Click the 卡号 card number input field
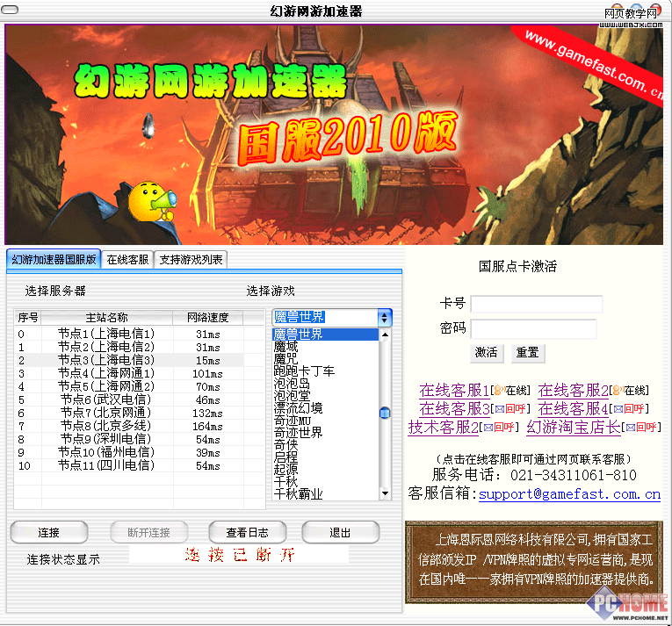672x626 pixels. [x=536, y=304]
